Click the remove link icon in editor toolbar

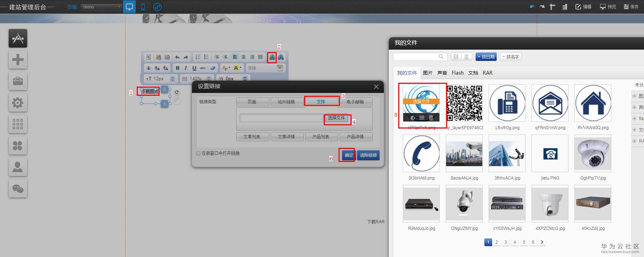pyautogui.click(x=281, y=57)
